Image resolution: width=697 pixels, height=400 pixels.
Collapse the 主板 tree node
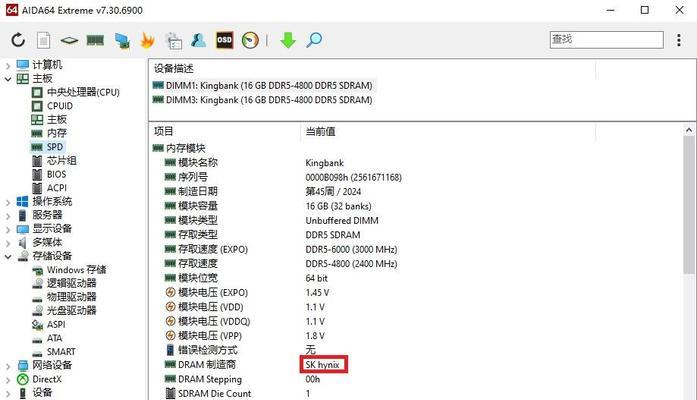(x=8, y=79)
